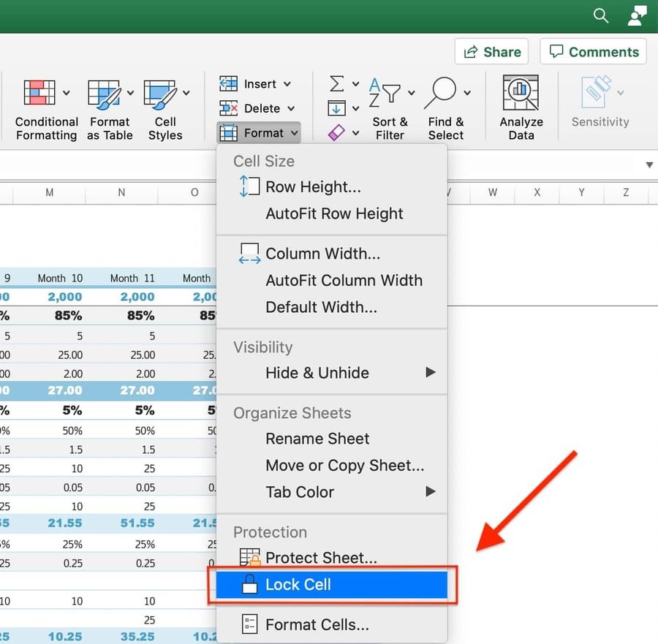Click the Analyze Data icon

click(521, 93)
